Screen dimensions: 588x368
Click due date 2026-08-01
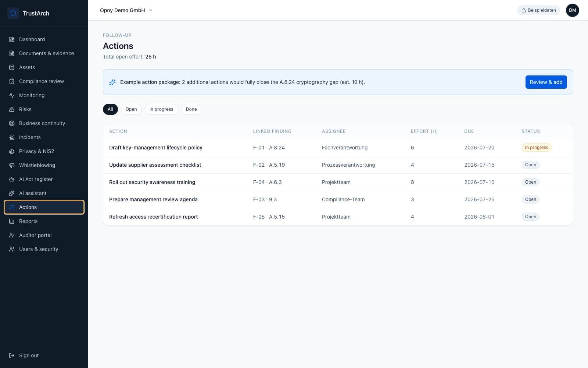[479, 217]
